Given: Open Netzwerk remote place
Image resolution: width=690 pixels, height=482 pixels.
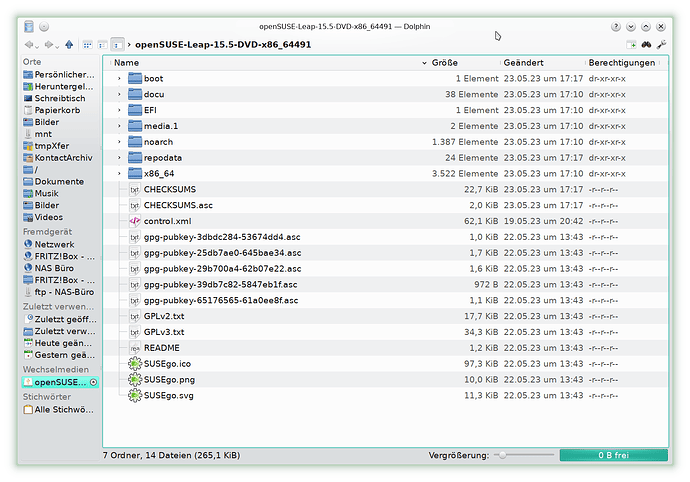Looking at the screenshot, I should (60, 244).
